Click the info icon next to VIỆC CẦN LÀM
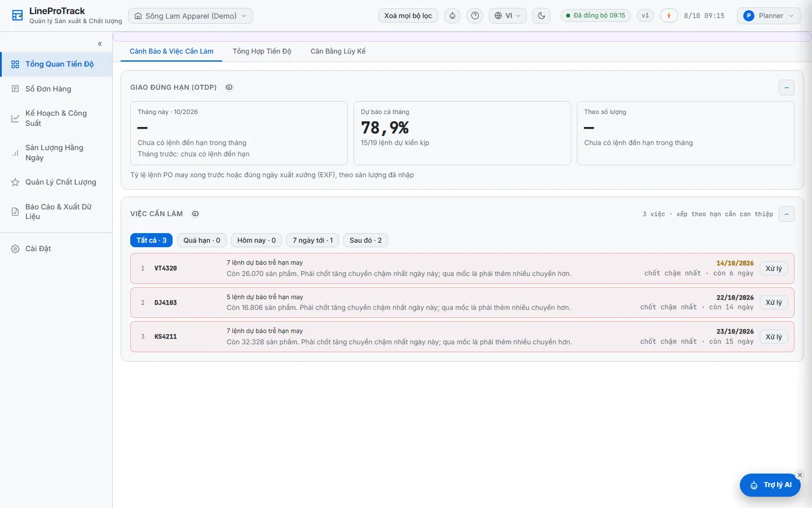This screenshot has height=508, width=812. point(195,214)
